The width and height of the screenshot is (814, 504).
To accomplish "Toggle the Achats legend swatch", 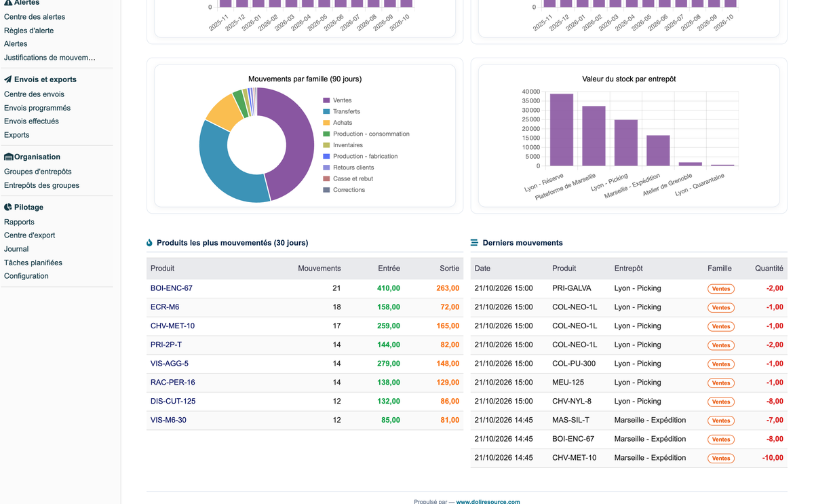I will 326,123.
